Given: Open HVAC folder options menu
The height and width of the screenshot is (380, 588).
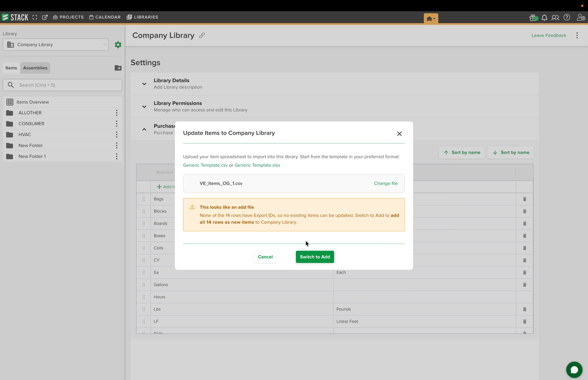Looking at the screenshot, I should tap(117, 135).
